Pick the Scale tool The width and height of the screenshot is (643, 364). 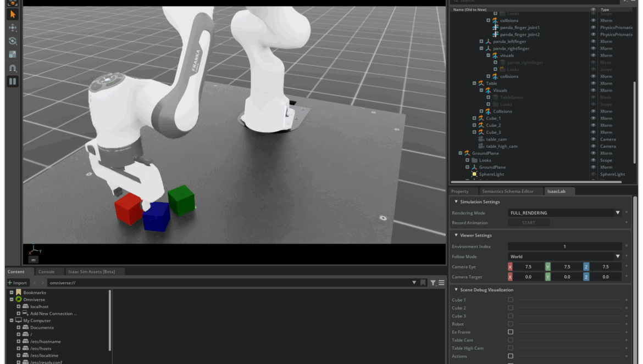click(x=12, y=54)
